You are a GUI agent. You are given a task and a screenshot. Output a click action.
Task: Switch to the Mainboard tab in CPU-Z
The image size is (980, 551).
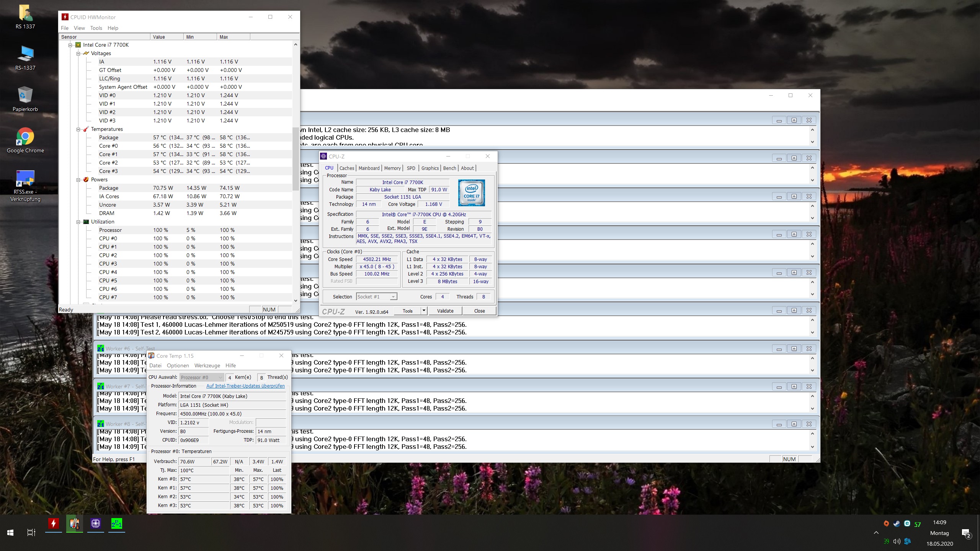click(x=369, y=168)
